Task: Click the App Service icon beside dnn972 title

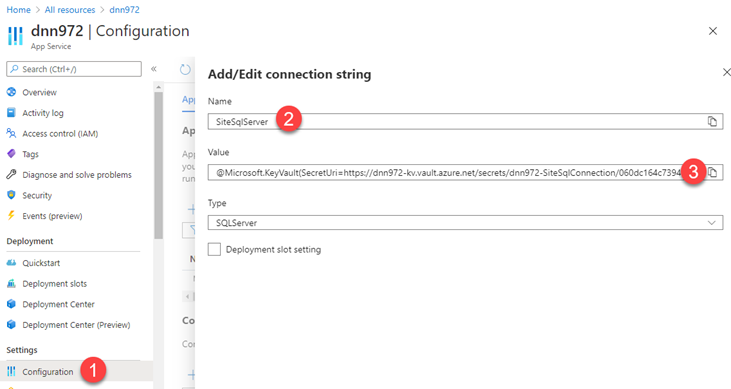Action: (15, 36)
